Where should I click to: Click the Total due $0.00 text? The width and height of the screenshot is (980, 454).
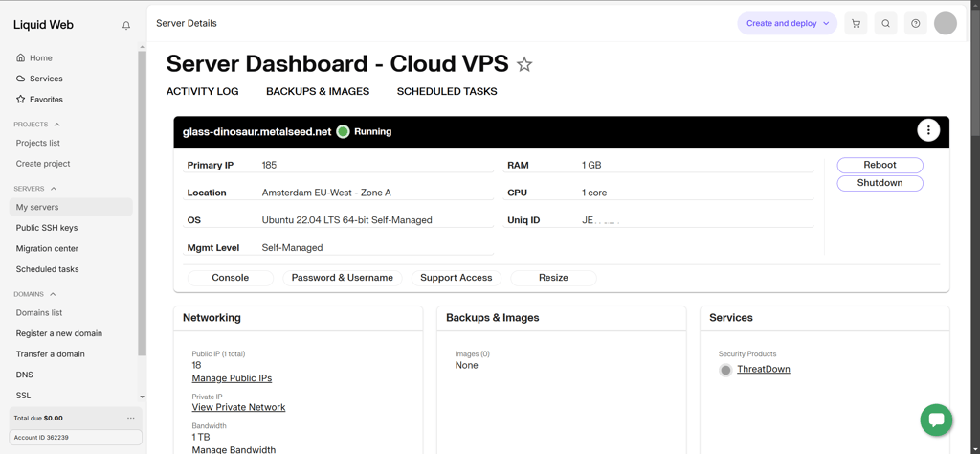click(38, 418)
